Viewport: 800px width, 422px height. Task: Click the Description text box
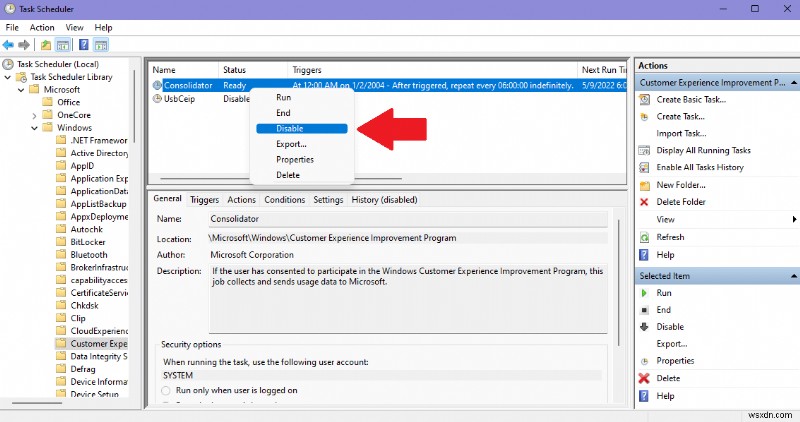pyautogui.click(x=408, y=299)
